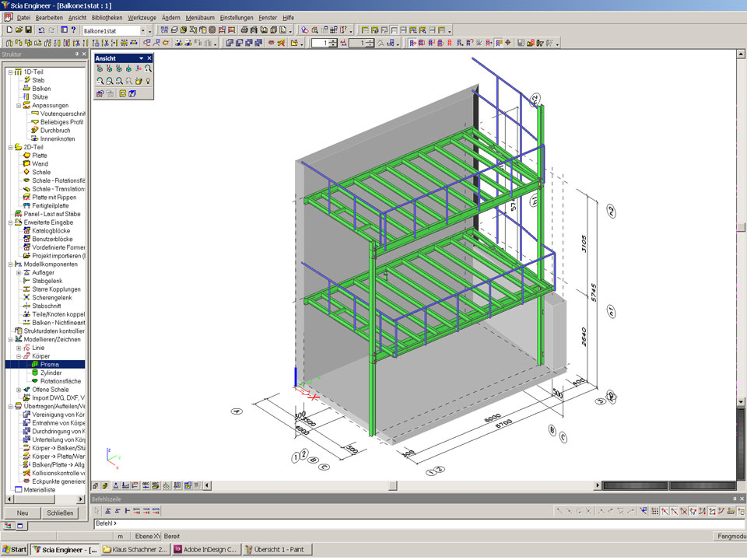Open the Werkzeuge menu
747x560 pixels.
[141, 16]
